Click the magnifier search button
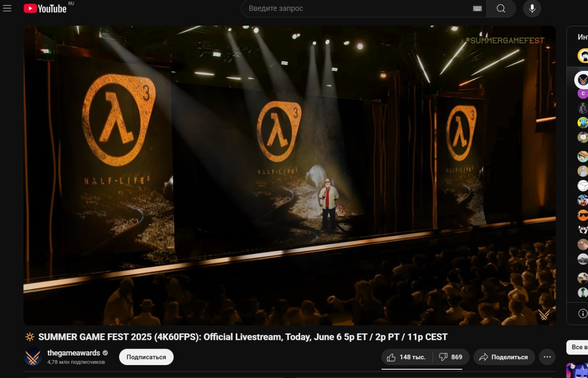Image resolution: width=588 pixels, height=378 pixels. click(x=501, y=8)
